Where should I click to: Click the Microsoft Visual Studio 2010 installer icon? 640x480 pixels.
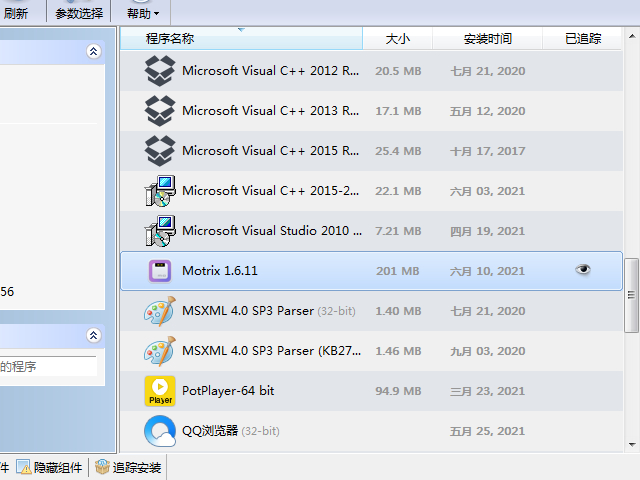(x=160, y=231)
